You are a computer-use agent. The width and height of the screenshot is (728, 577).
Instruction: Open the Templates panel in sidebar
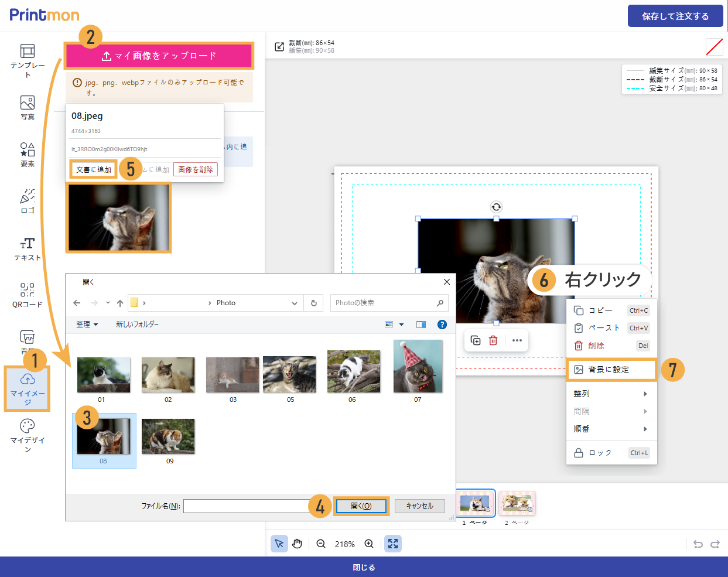tap(27, 60)
